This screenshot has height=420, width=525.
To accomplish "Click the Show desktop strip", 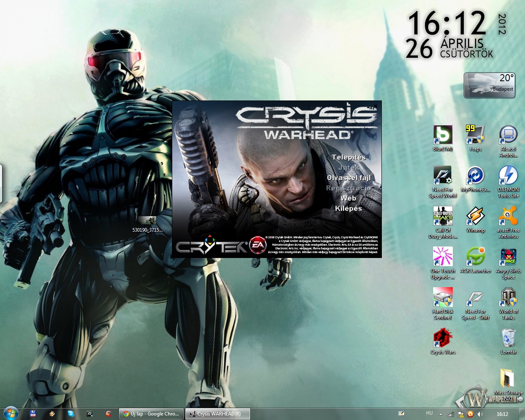I will 522,414.
